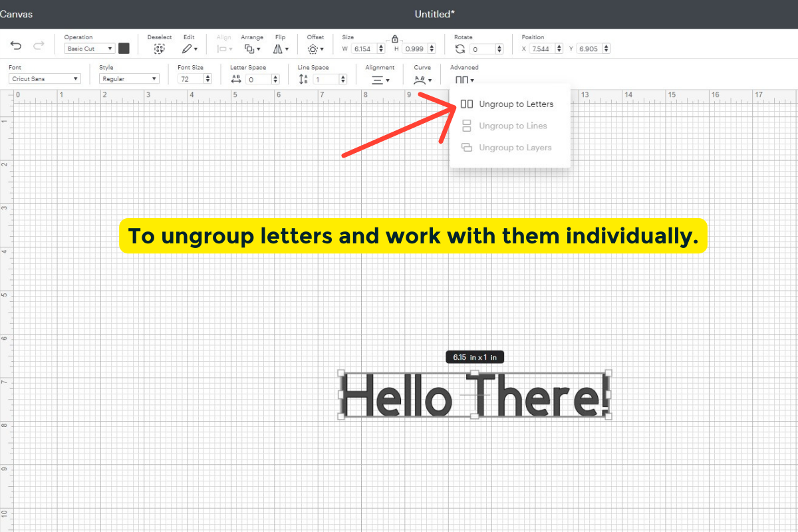Adjust the Line Space stepper arrows
This screenshot has height=532, width=798.
pos(343,79)
